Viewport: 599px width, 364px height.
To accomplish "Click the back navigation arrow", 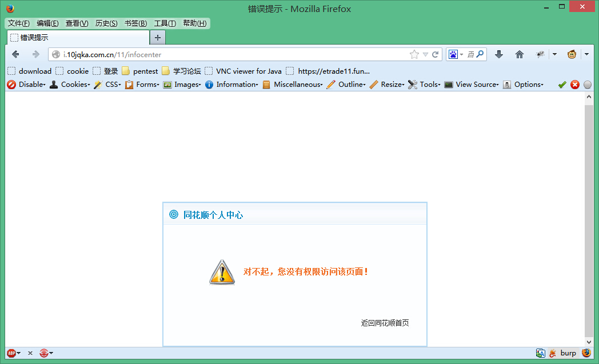I will pyautogui.click(x=15, y=54).
